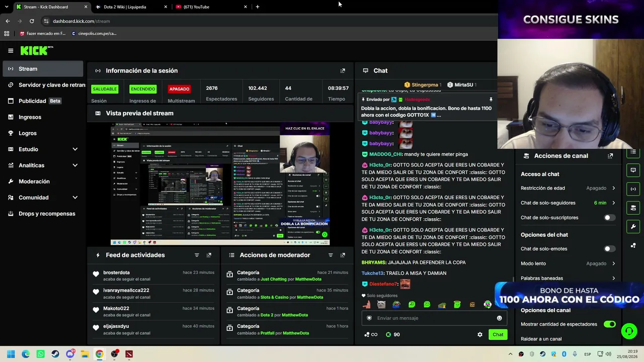Filter the Feed de actividades list
This screenshot has height=362, width=644.
tap(197, 255)
